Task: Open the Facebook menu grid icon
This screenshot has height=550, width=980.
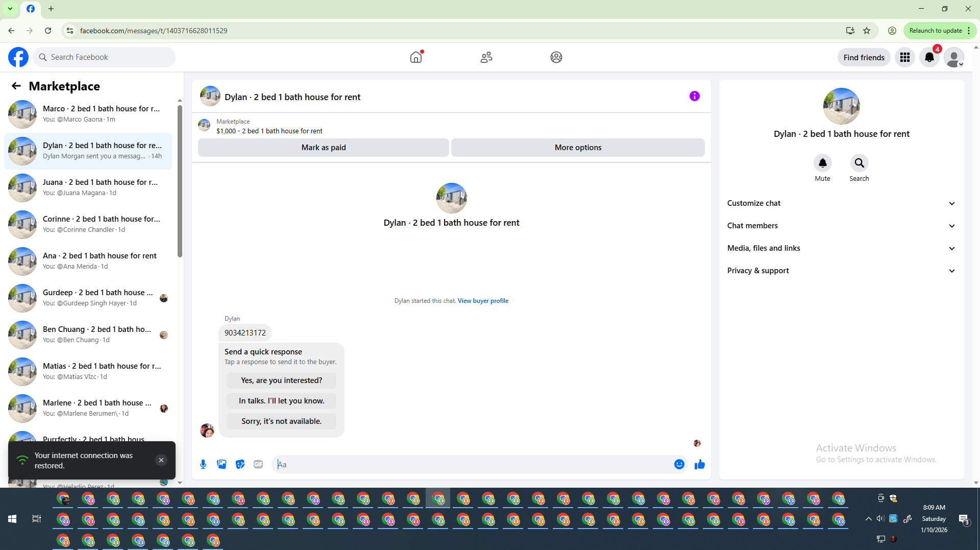Action: pos(905,57)
